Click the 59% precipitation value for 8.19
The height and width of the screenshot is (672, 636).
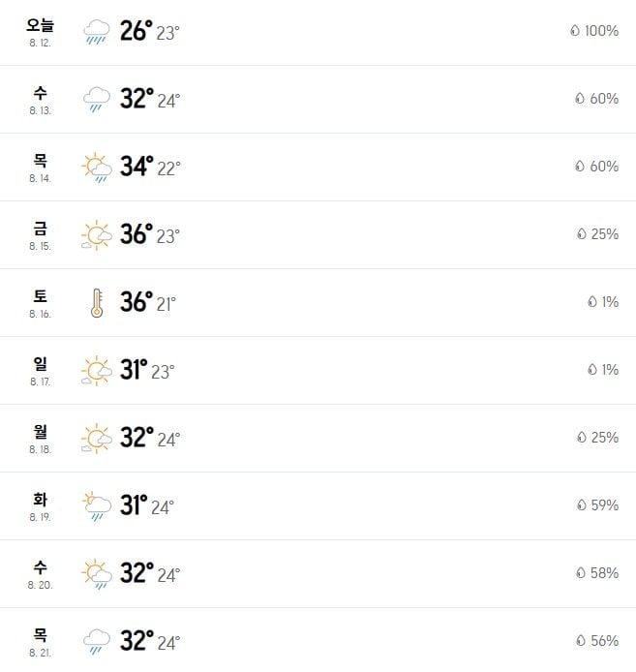click(x=605, y=504)
